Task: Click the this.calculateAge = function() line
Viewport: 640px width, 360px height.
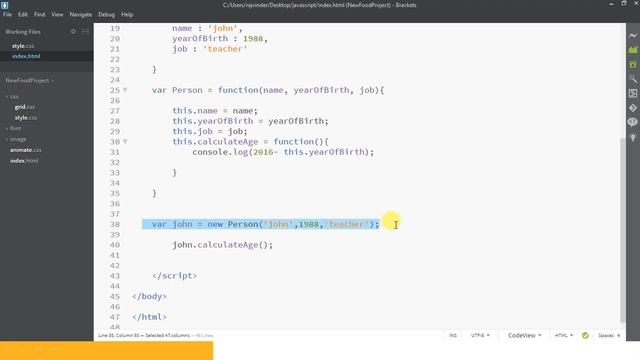Action: click(x=250, y=142)
